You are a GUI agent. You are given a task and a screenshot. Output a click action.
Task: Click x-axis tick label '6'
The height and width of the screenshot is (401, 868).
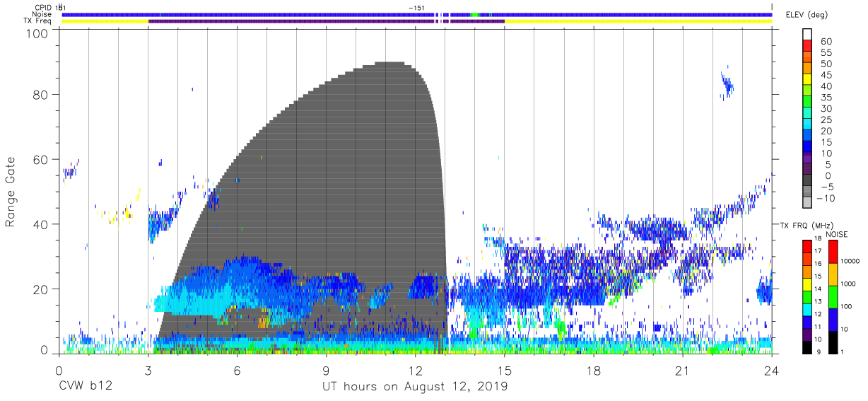pos(237,371)
